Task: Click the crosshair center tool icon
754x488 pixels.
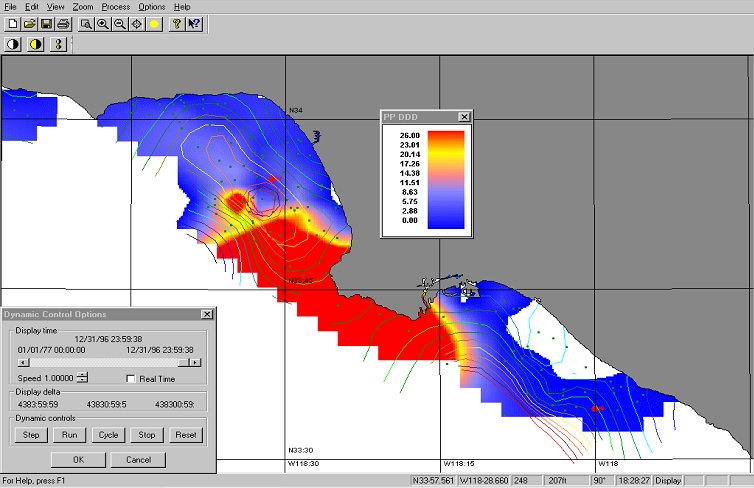Action: 137,23
